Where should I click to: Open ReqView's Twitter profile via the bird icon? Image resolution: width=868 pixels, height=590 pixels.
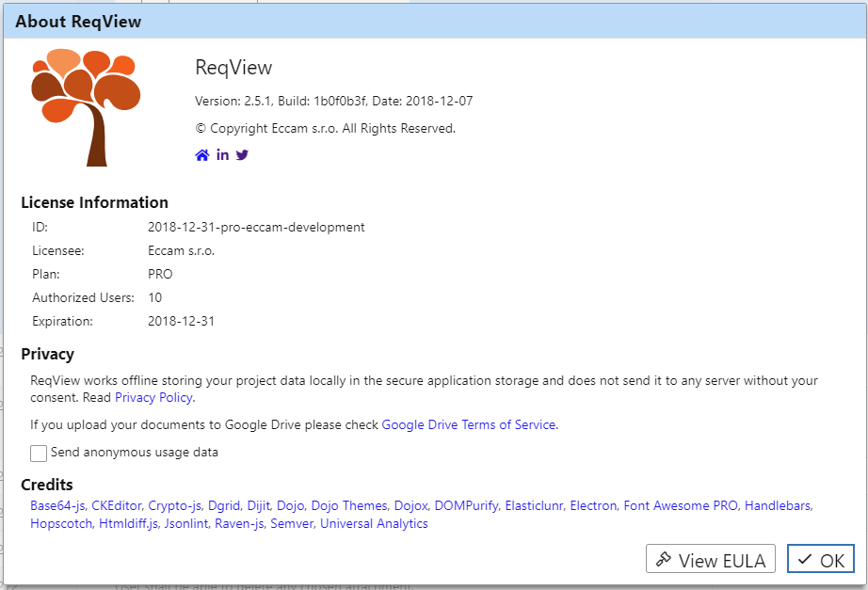[x=242, y=153]
